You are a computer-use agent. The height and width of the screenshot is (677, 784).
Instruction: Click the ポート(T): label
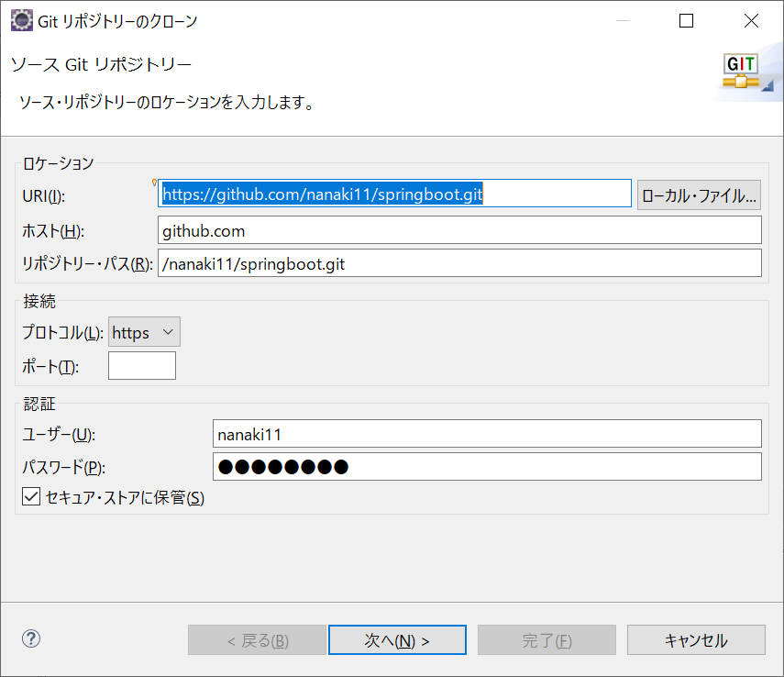pyautogui.click(x=50, y=367)
